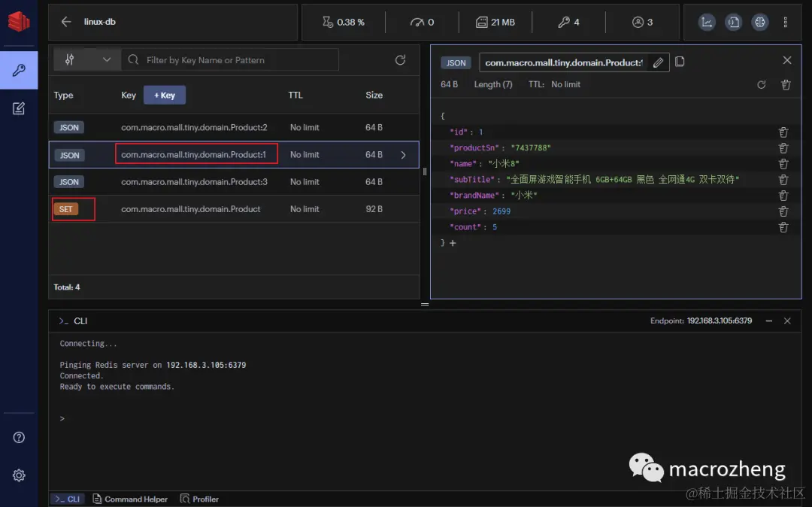Open the key type filter dropdown
The image size is (812, 507).
[87, 60]
